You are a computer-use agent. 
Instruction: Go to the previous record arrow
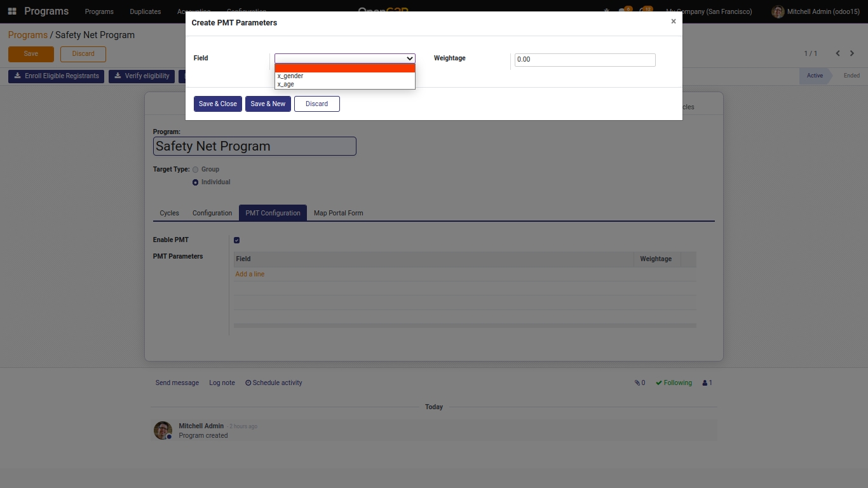coord(837,53)
